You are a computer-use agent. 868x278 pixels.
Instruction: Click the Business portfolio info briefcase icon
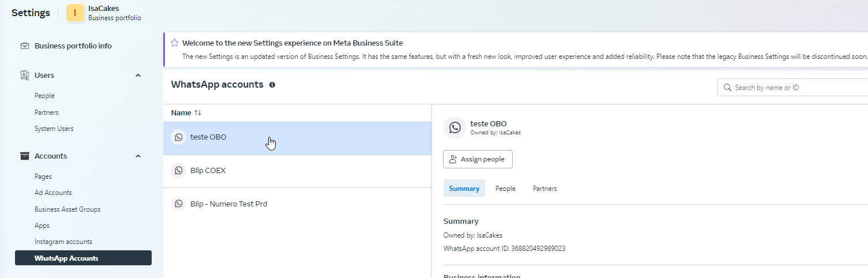pyautogui.click(x=25, y=46)
